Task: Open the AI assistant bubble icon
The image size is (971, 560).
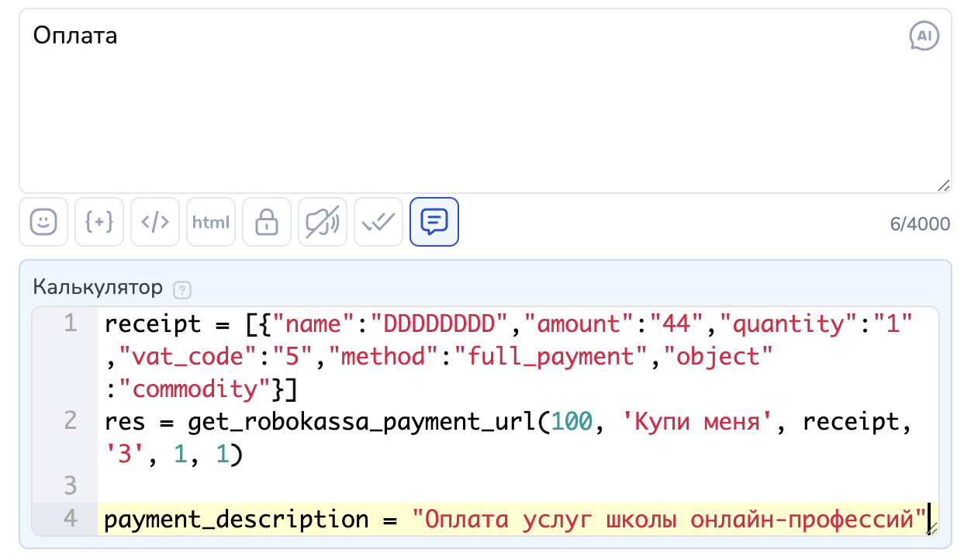Action: (x=924, y=36)
